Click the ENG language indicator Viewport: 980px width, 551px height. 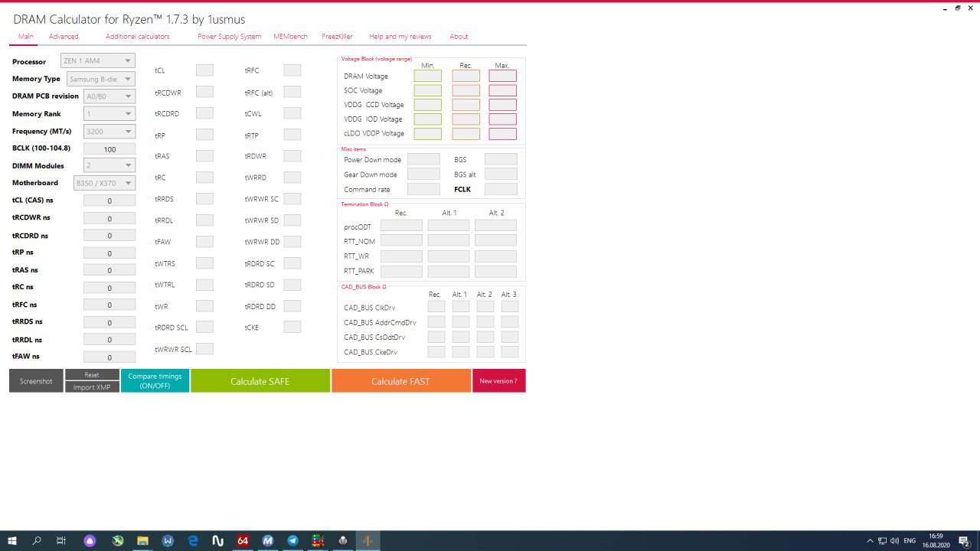click(909, 541)
